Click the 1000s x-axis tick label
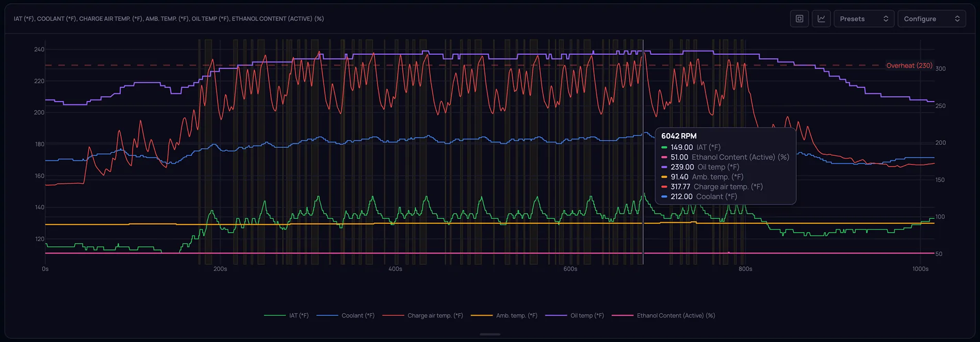Viewport: 980px width, 342px height. coord(920,269)
